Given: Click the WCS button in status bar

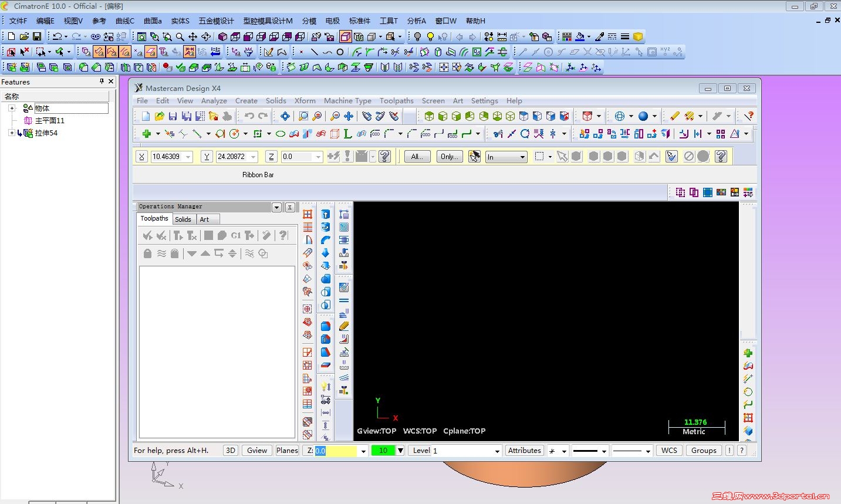Looking at the screenshot, I should point(669,451).
